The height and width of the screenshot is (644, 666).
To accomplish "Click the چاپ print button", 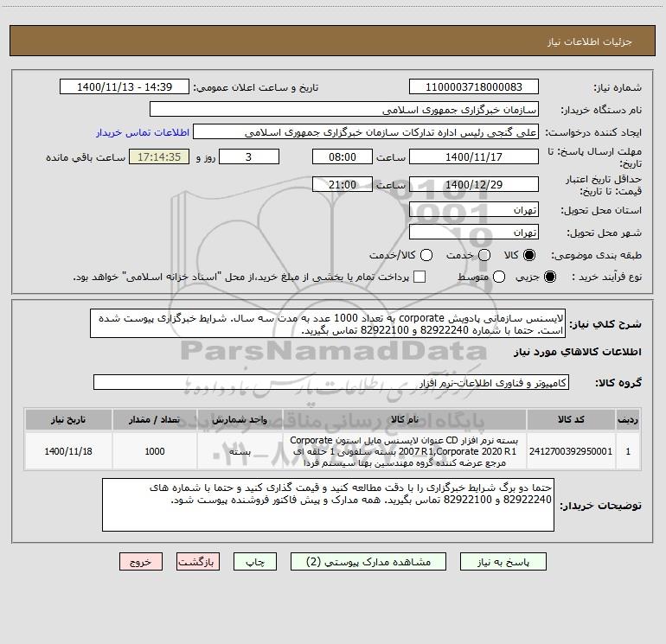I will pyautogui.click(x=255, y=562).
